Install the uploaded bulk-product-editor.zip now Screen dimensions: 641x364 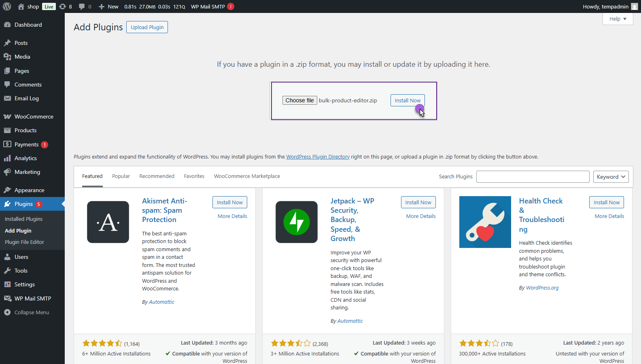[x=408, y=100]
